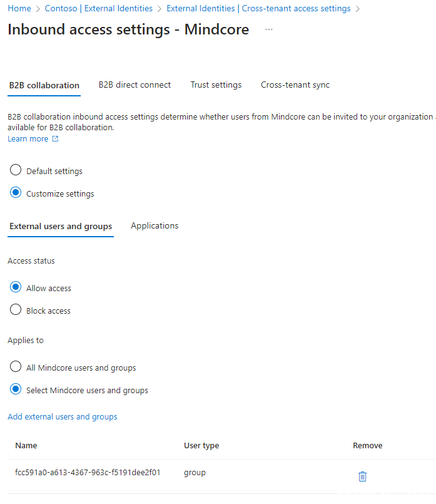Go to Contoso | External Identities breadcrumb
436x504 pixels.
99,9
